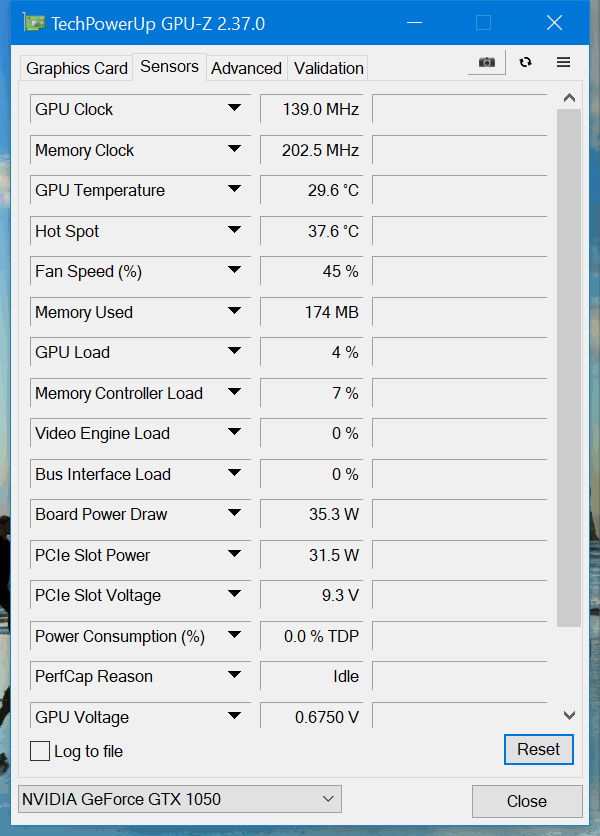The width and height of the screenshot is (600, 836).
Task: Expand the Board Power Draw dropdown
Action: (x=234, y=513)
